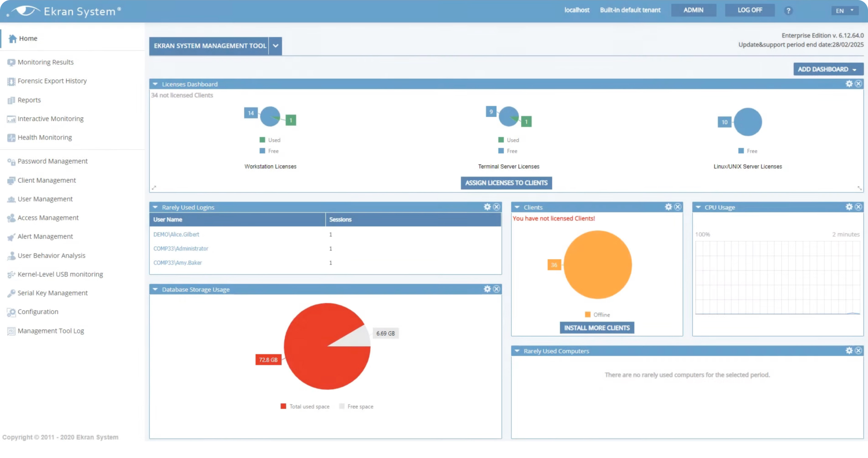This screenshot has height=458, width=868.
Task: Toggle Used legend under Terminal Server Licenses
Action: point(509,140)
